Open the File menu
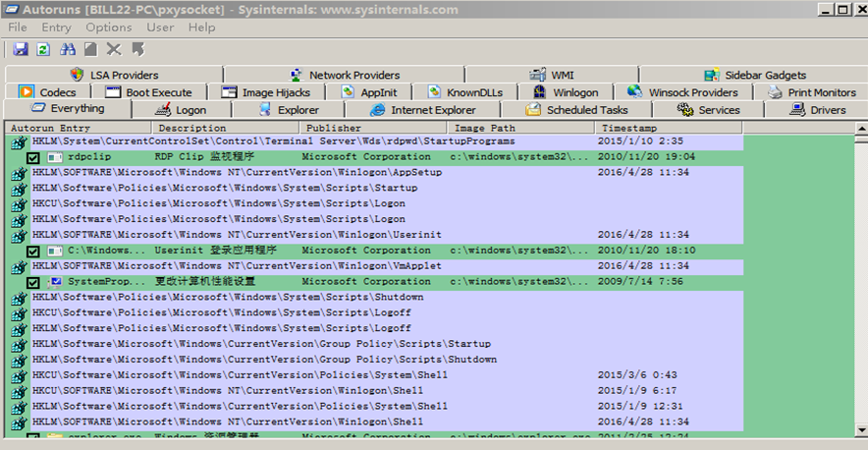 [17, 28]
